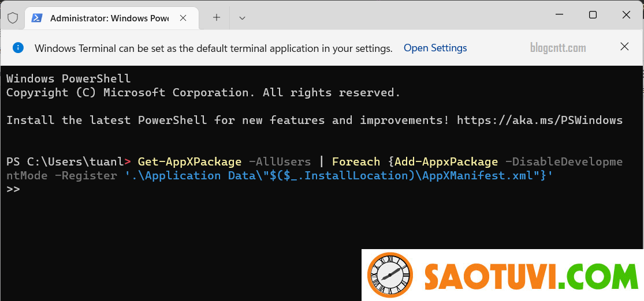This screenshot has height=301, width=644.
Task: Click the Windows PowerShell header line
Action: 68,78
